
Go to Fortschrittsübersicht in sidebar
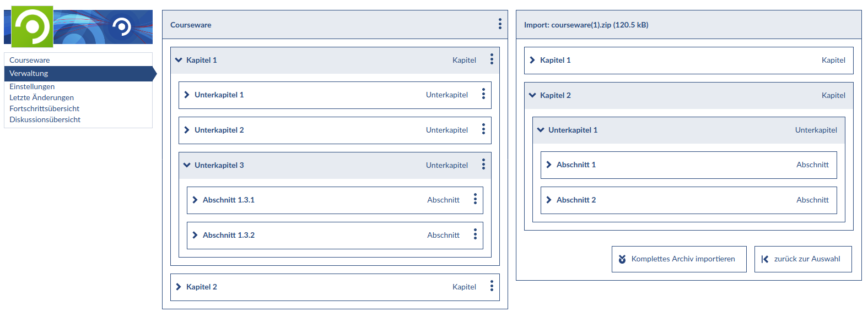(44, 108)
